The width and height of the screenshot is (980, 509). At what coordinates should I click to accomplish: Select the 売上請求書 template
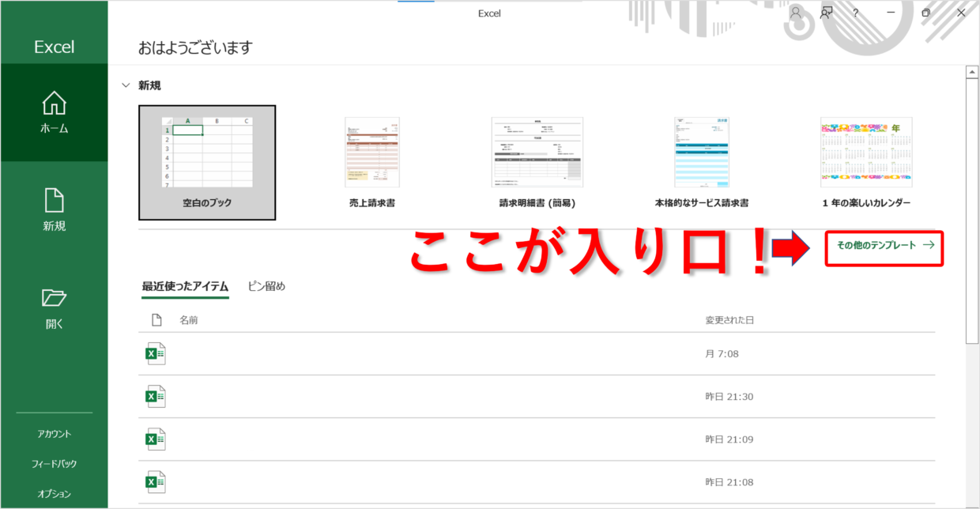[372, 162]
